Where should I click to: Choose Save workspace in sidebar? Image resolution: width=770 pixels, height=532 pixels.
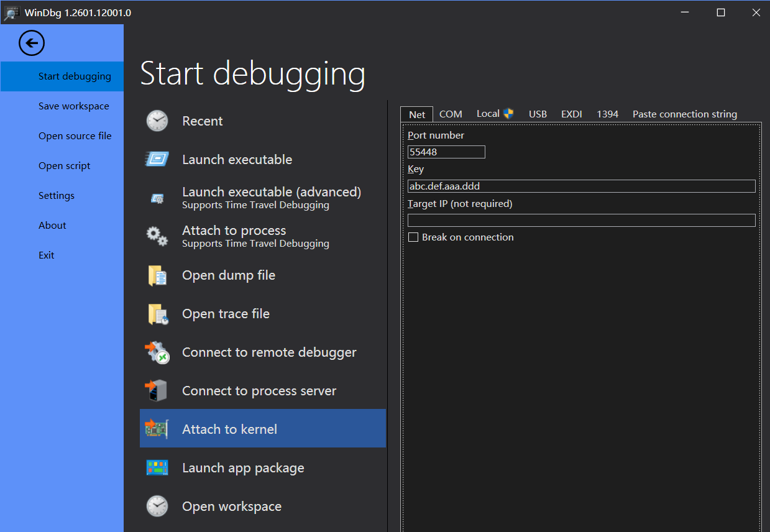pyautogui.click(x=62, y=106)
